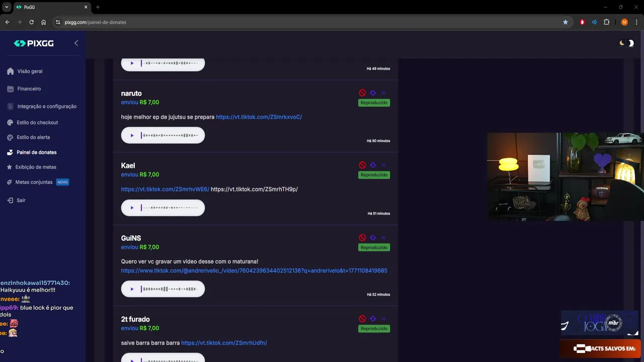The height and width of the screenshot is (362, 644).
Task: Block the donation from Kael
Action: [362, 165]
